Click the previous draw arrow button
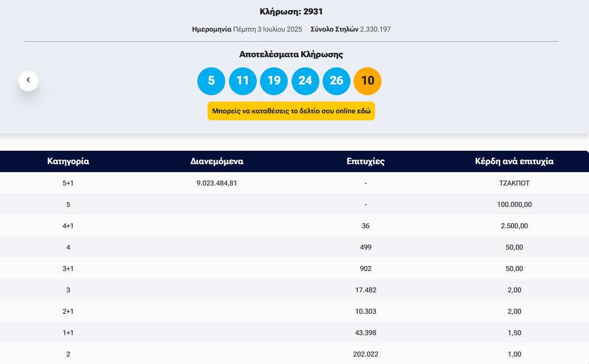 tap(28, 81)
